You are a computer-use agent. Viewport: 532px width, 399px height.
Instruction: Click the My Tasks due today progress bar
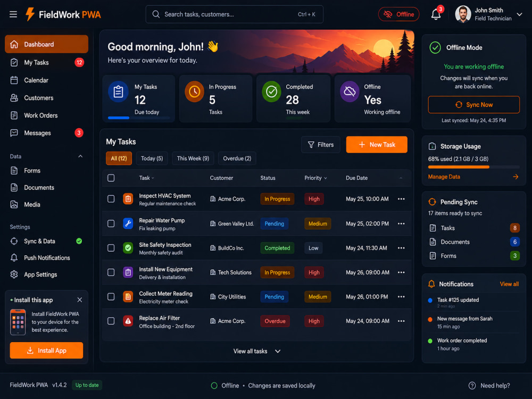pos(139,118)
